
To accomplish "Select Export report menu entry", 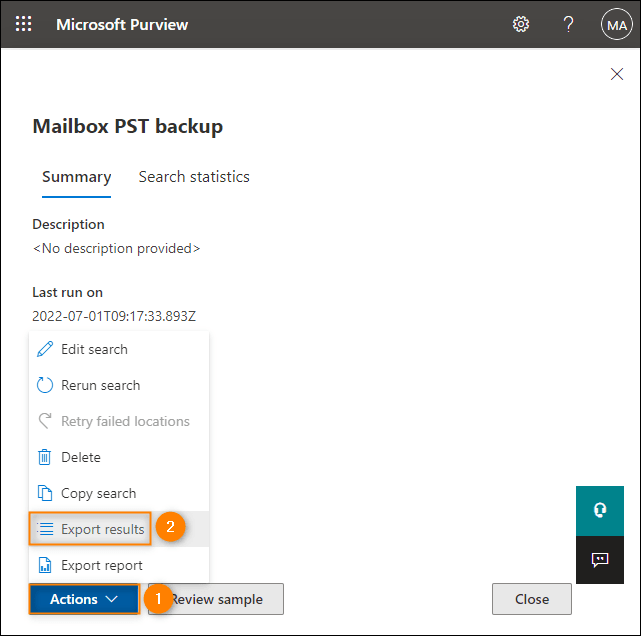I will coord(101,565).
